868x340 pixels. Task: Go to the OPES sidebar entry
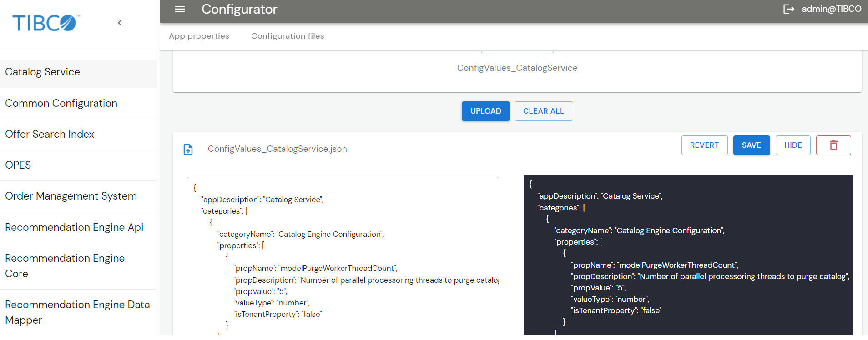18,165
